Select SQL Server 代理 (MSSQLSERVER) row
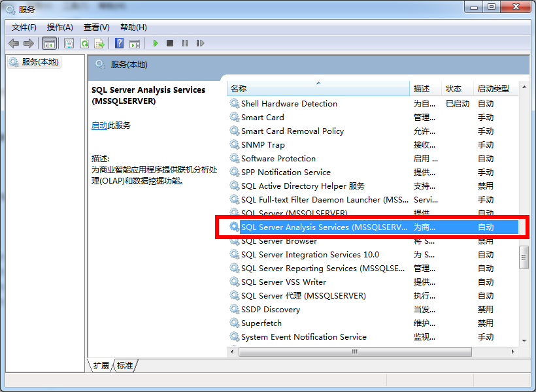 (373, 295)
